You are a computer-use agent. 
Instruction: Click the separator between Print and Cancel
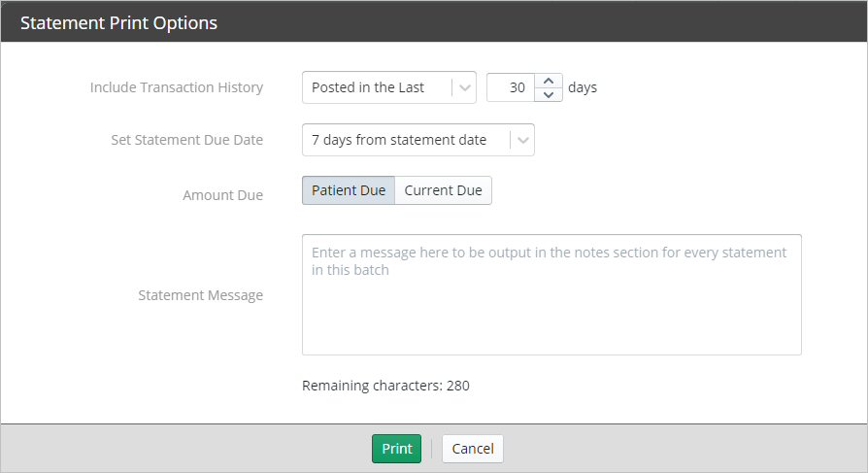point(432,449)
